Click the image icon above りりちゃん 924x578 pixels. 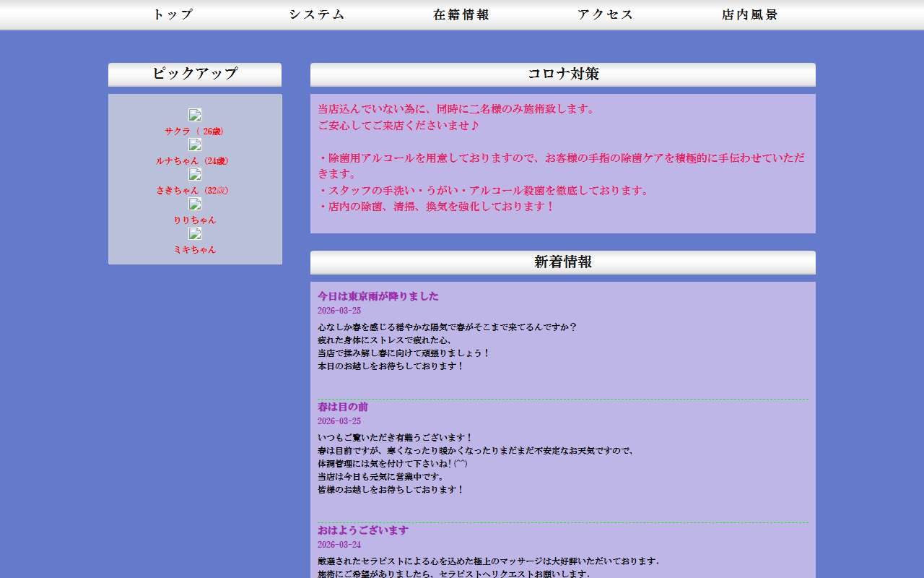pos(195,204)
